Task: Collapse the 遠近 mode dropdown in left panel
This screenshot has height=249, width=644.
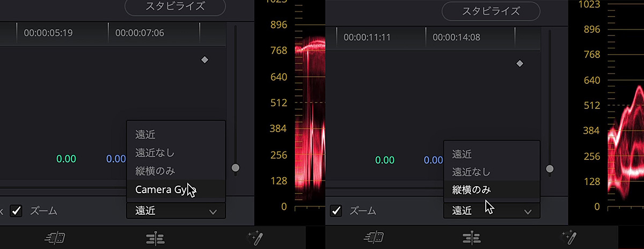Action: [176, 211]
